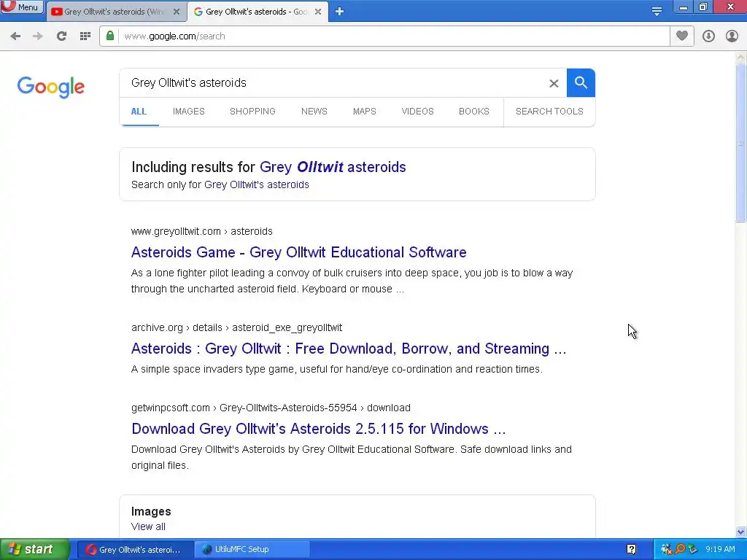Viewport: 747px width, 560px height.
Task: Open the tab menu icon in the title bar
Action: point(657,11)
